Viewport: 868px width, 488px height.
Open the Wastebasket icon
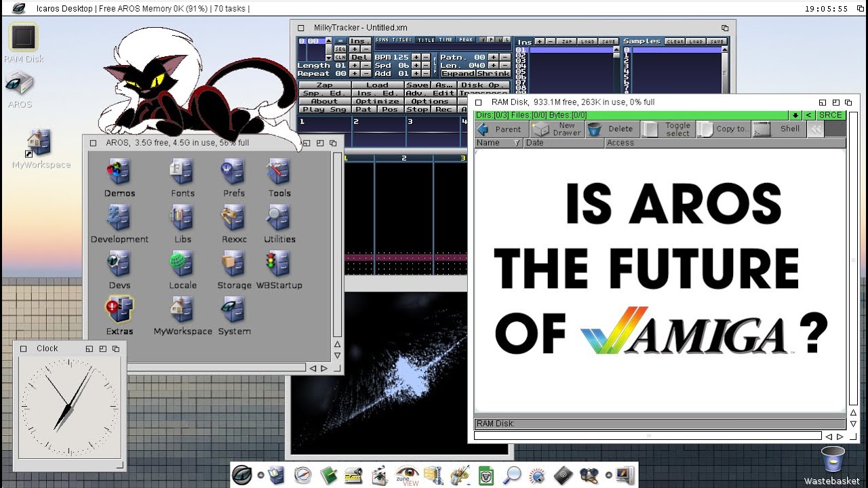point(831,465)
